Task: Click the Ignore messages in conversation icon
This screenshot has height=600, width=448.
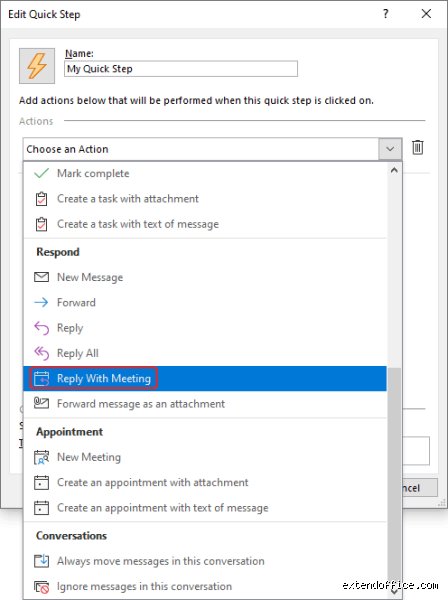Action: click(x=41, y=586)
